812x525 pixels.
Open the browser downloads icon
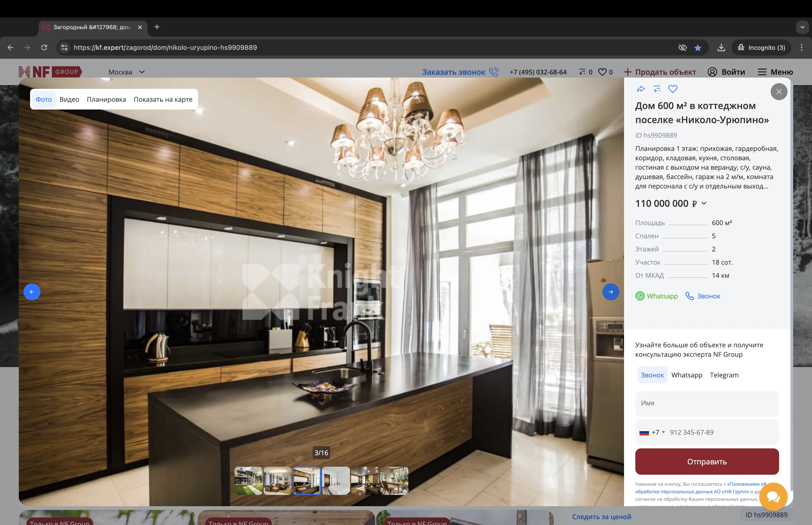721,48
